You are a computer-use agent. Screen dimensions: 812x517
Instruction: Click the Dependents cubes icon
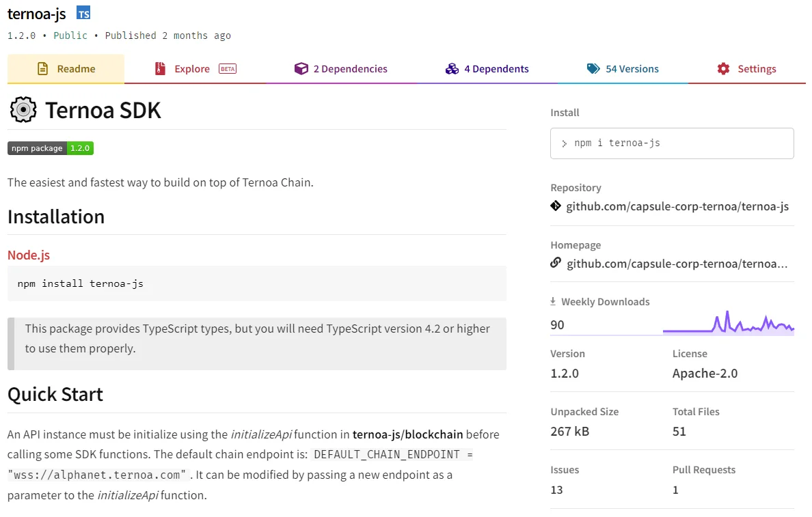(452, 69)
